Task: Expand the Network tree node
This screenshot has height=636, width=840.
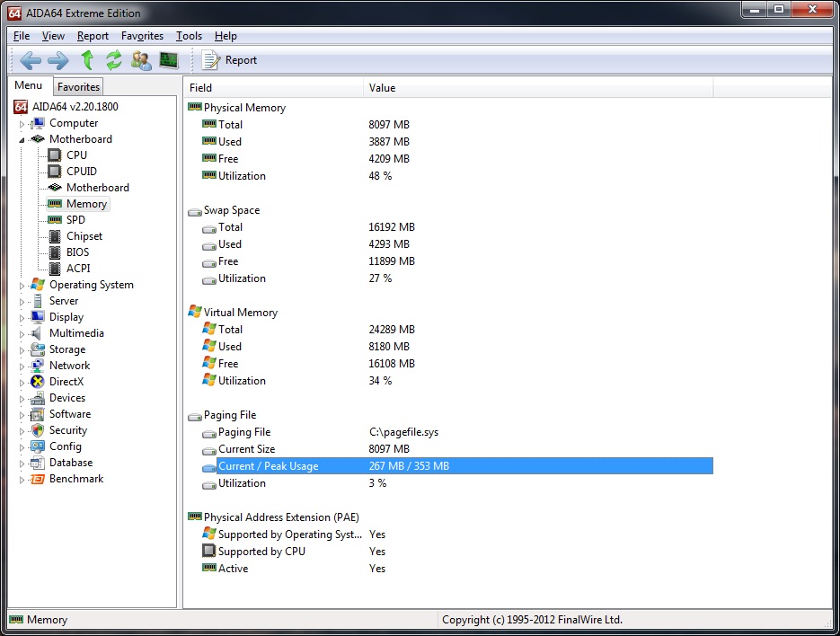Action: pos(22,367)
